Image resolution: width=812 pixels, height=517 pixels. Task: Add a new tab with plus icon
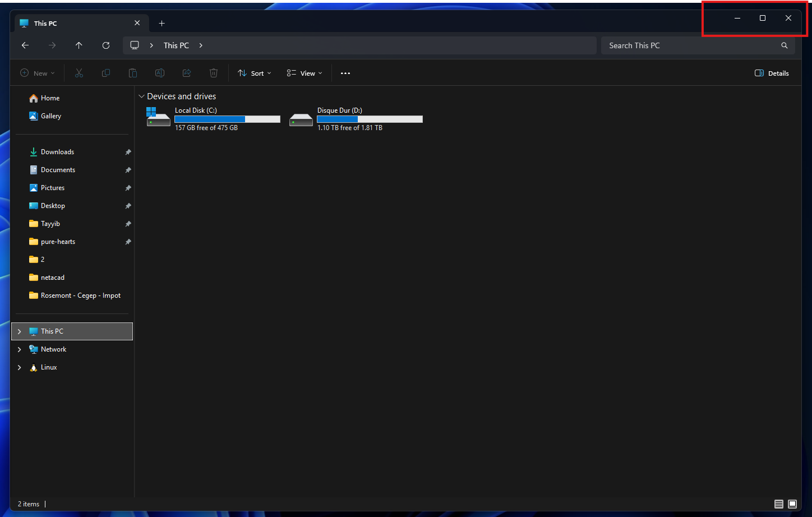point(162,24)
